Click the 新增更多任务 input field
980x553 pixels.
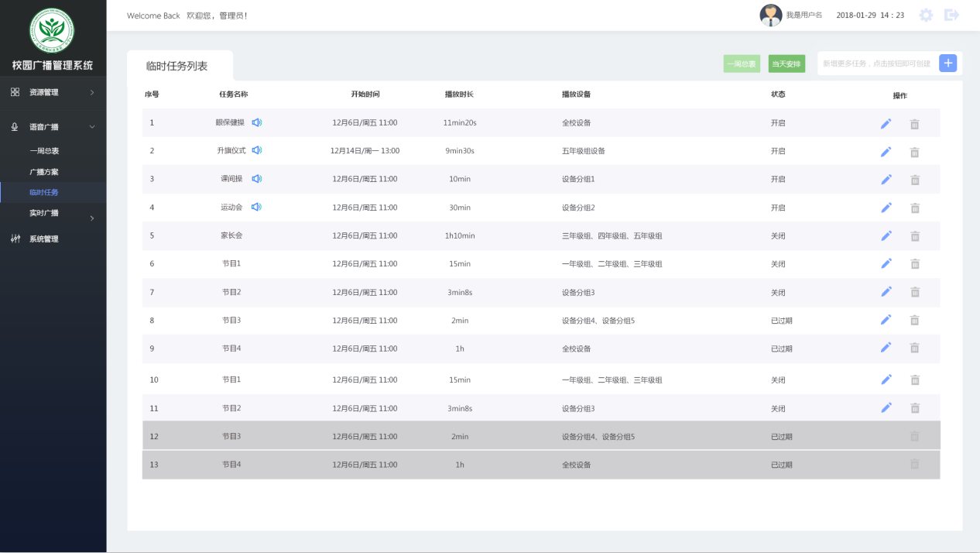(876, 64)
